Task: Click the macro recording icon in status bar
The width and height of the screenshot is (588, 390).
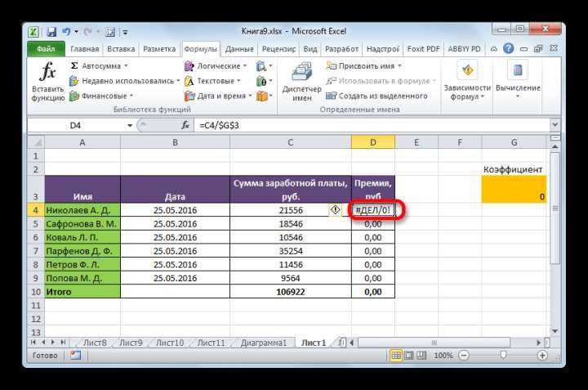Action: pos(75,355)
